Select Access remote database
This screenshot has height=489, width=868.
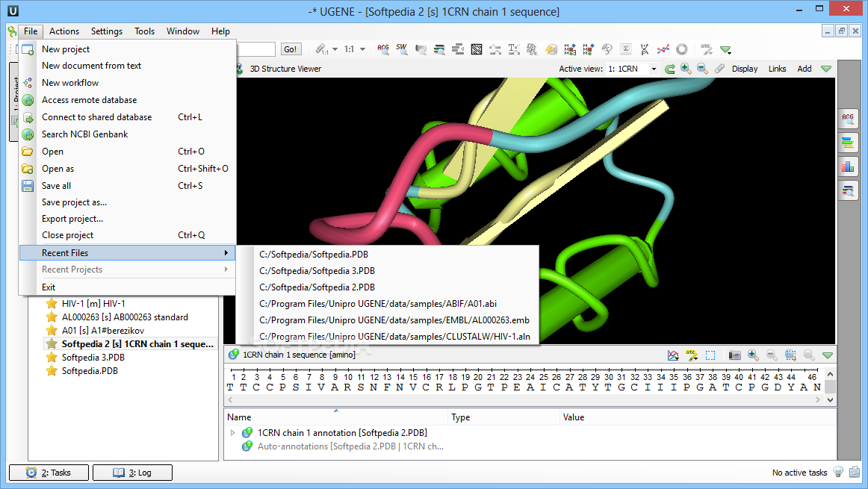pos(127,99)
